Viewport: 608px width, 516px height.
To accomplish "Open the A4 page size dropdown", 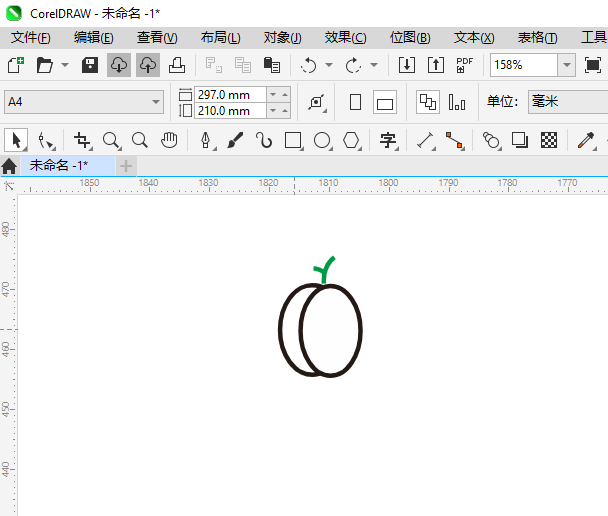I will [84, 102].
